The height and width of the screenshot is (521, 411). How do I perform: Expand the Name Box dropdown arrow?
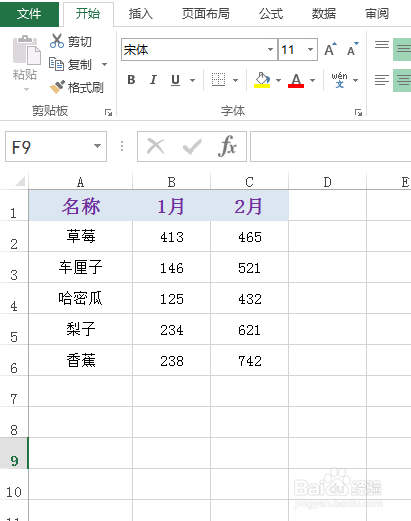[x=97, y=146]
